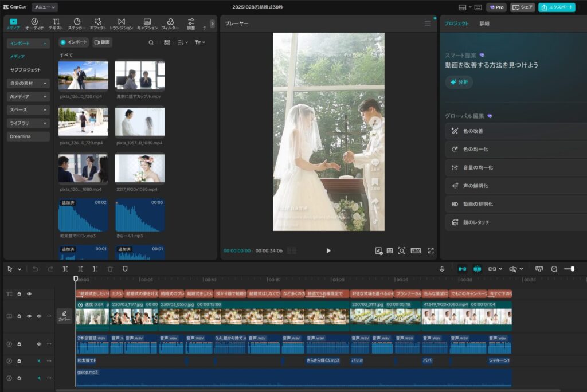This screenshot has width=587, height=392.
Task: Click the timeline zoom-out magnifier icon
Action: 554,269
